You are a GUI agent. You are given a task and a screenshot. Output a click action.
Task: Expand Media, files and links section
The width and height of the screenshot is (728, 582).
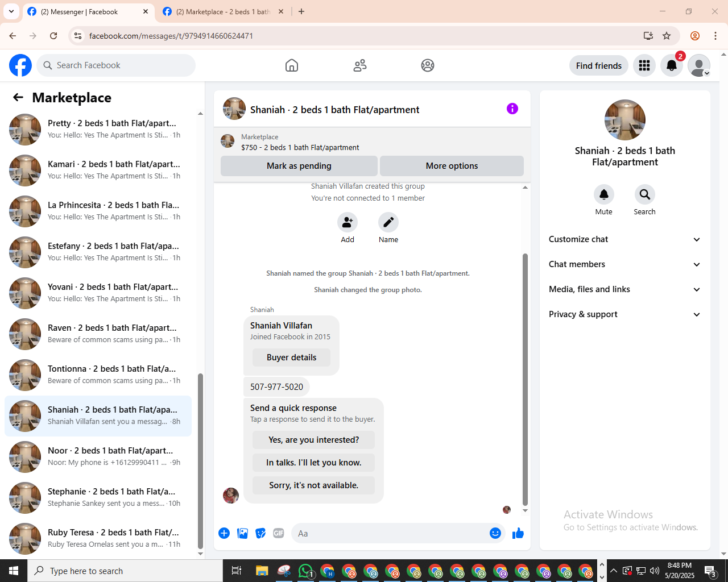(625, 289)
